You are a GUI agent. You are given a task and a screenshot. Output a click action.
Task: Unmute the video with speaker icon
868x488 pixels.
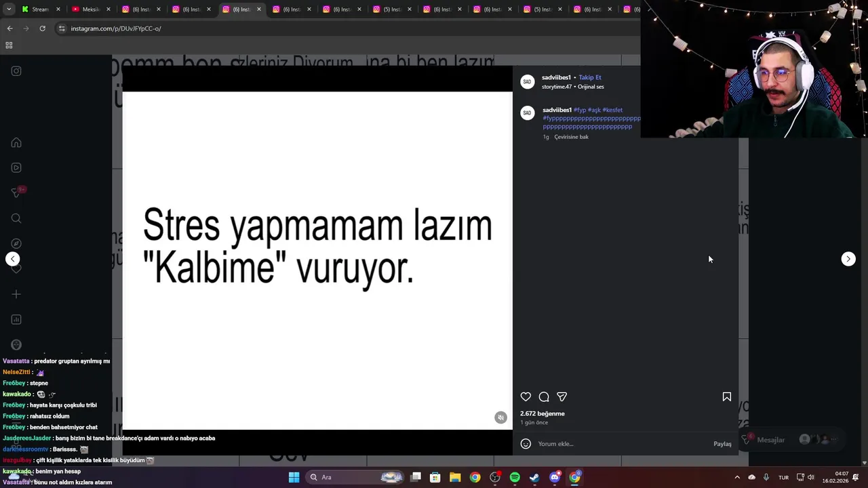(500, 418)
